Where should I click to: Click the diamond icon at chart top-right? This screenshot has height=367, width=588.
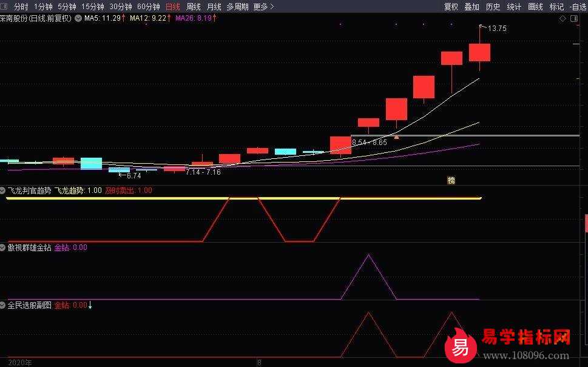tap(563, 19)
